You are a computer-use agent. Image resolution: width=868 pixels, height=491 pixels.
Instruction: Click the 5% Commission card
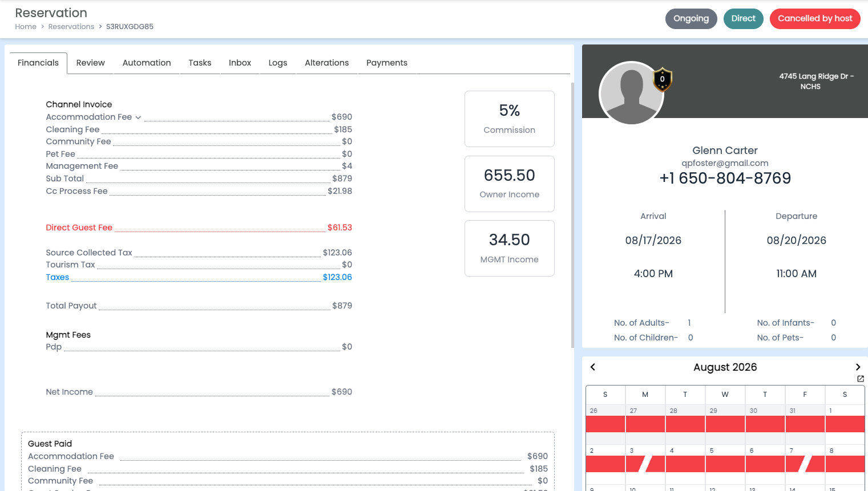click(x=510, y=119)
